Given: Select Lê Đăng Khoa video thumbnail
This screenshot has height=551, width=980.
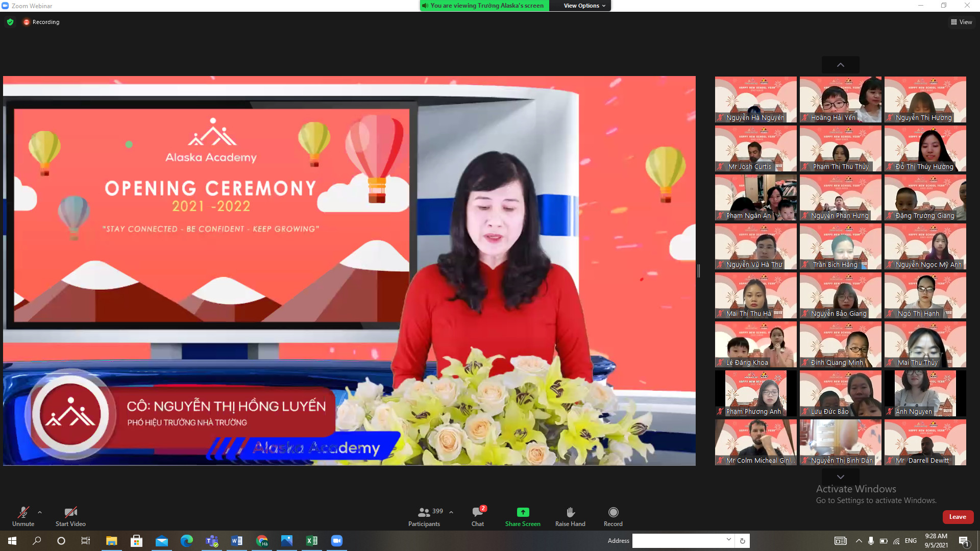Looking at the screenshot, I should 756,344.
